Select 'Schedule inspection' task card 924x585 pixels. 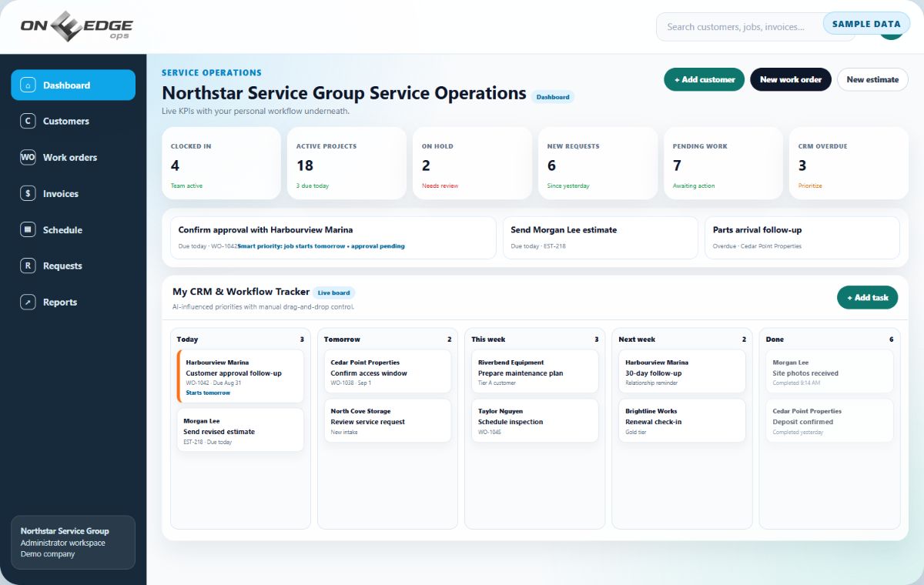pos(535,420)
